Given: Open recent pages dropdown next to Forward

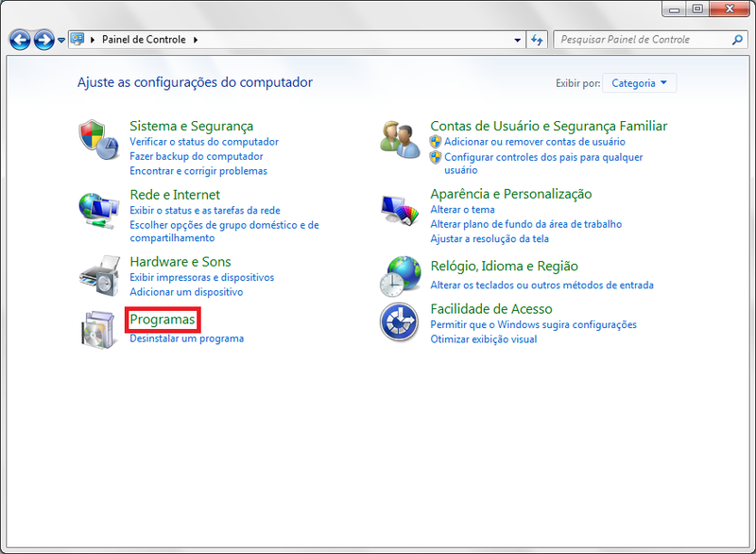Looking at the screenshot, I should pos(61,41).
